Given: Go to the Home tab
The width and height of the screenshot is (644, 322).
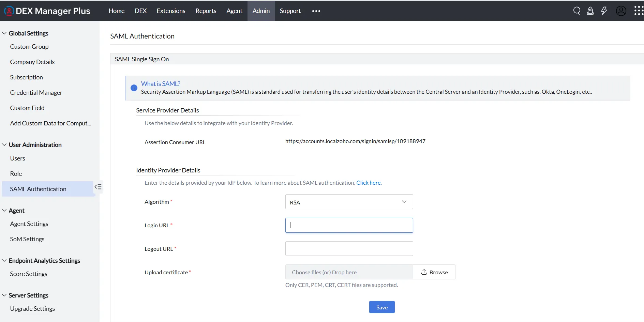Looking at the screenshot, I should coord(117,11).
